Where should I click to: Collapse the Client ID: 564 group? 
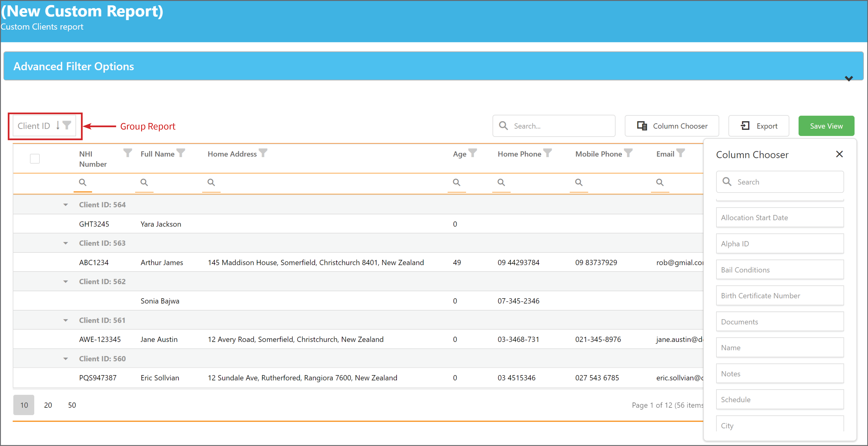[65, 205]
